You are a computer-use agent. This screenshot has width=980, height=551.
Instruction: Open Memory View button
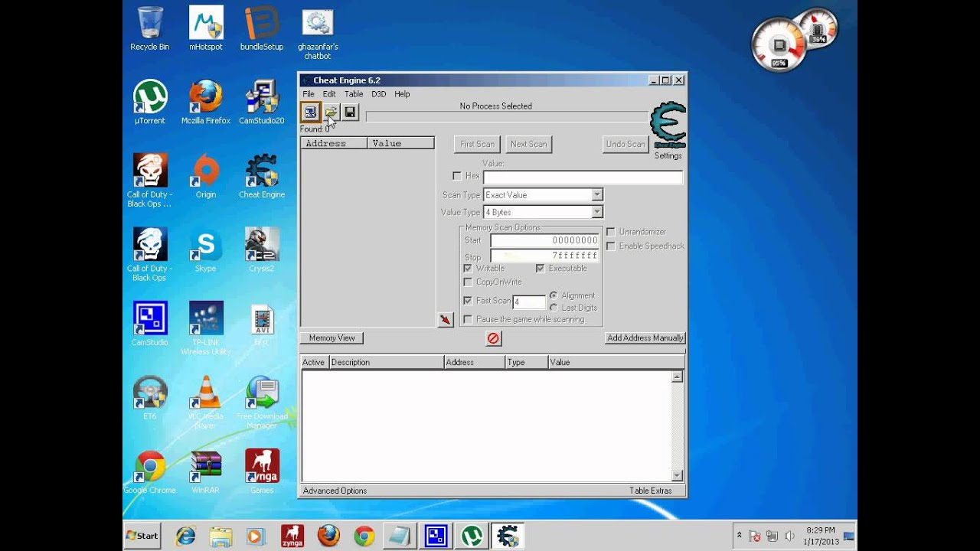tap(332, 338)
